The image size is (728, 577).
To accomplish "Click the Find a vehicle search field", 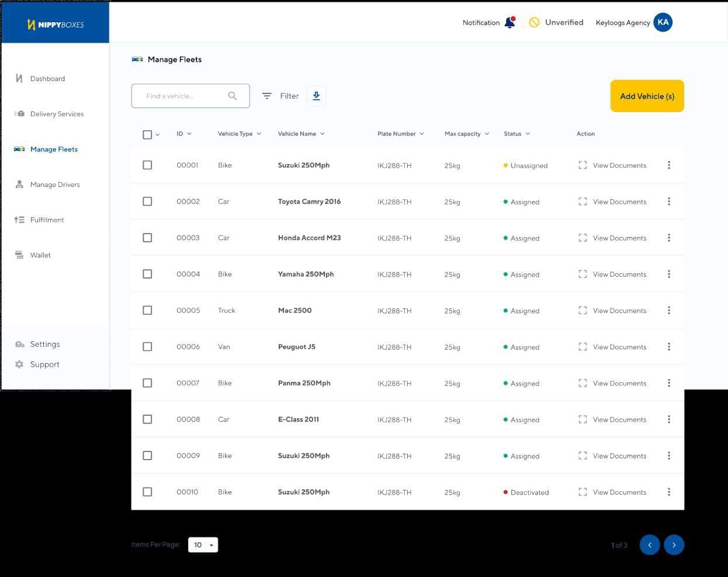I will click(x=190, y=96).
